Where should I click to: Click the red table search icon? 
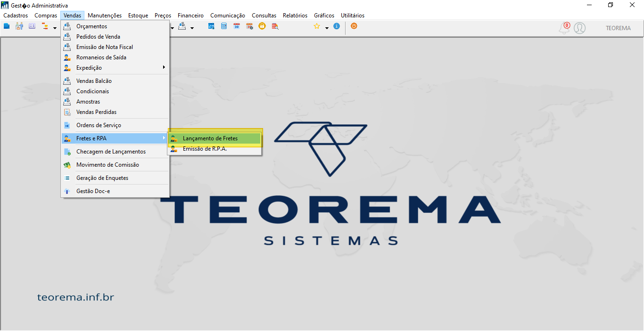tap(275, 26)
